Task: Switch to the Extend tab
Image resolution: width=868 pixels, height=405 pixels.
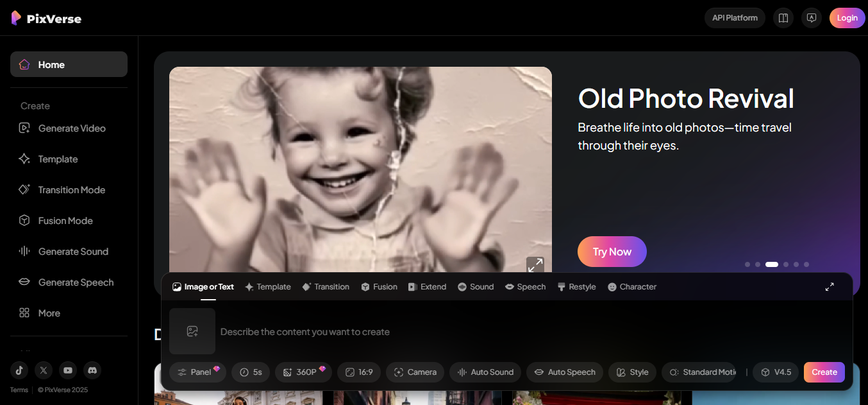Action: tap(427, 287)
